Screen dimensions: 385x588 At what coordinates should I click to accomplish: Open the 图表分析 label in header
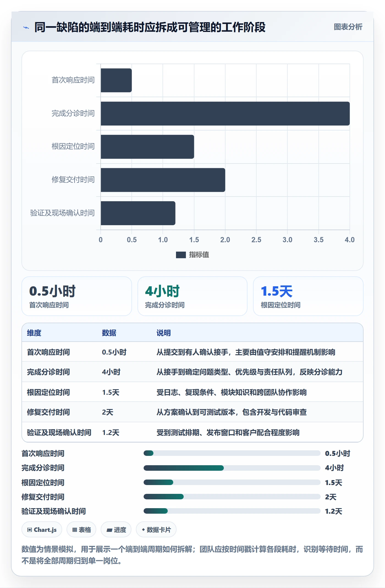(x=348, y=27)
